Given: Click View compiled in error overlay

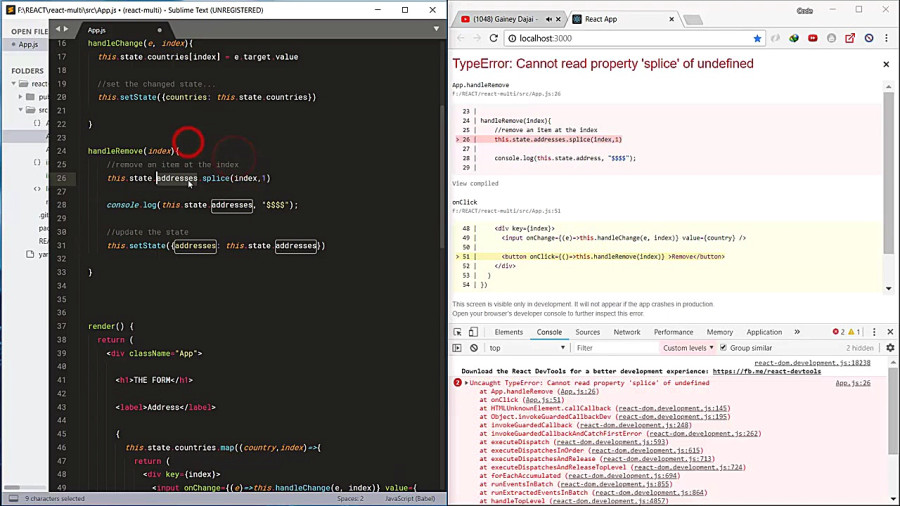Looking at the screenshot, I should (x=475, y=184).
